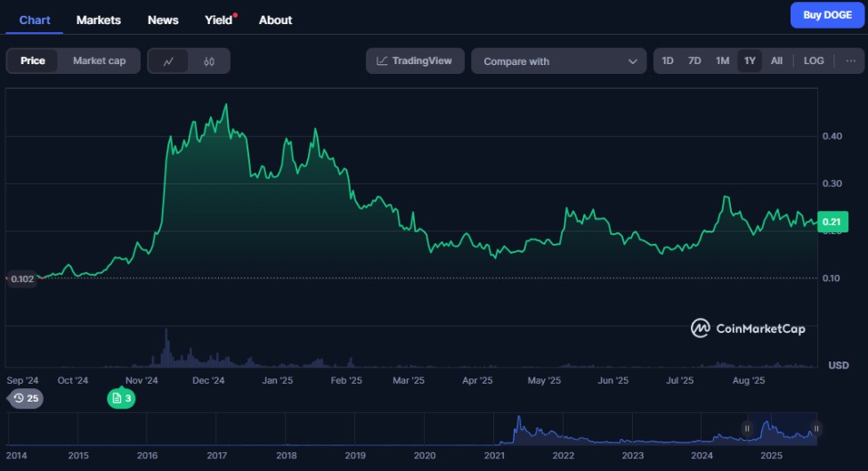Click the 0.40 price axis label
The height and width of the screenshot is (471, 868).
832,136
